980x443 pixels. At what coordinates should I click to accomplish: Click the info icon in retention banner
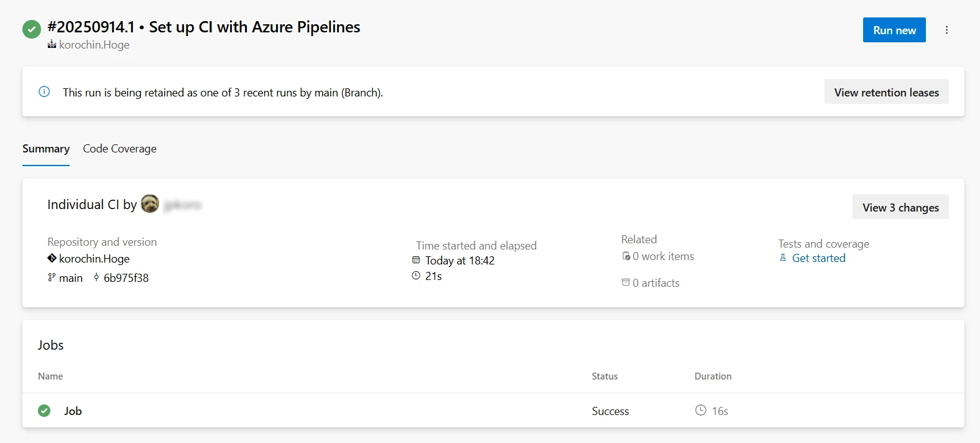point(44,92)
